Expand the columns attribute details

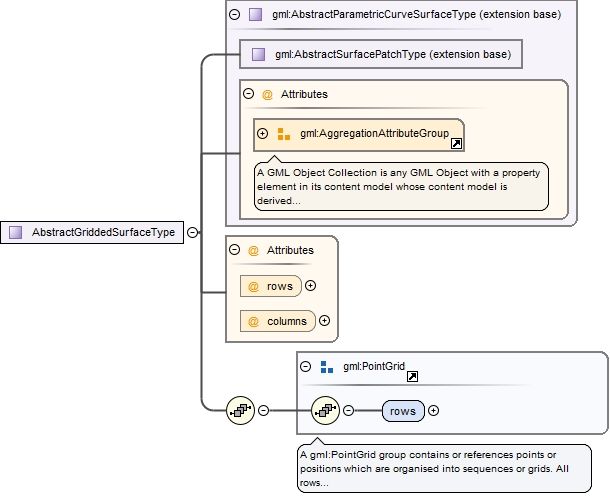click(x=324, y=321)
